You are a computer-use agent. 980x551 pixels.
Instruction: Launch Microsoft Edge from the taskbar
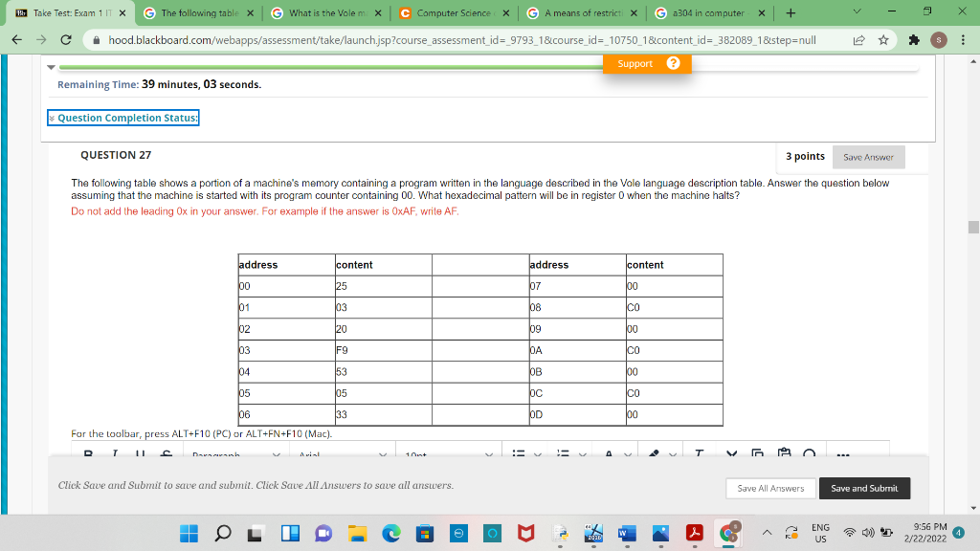click(391, 533)
